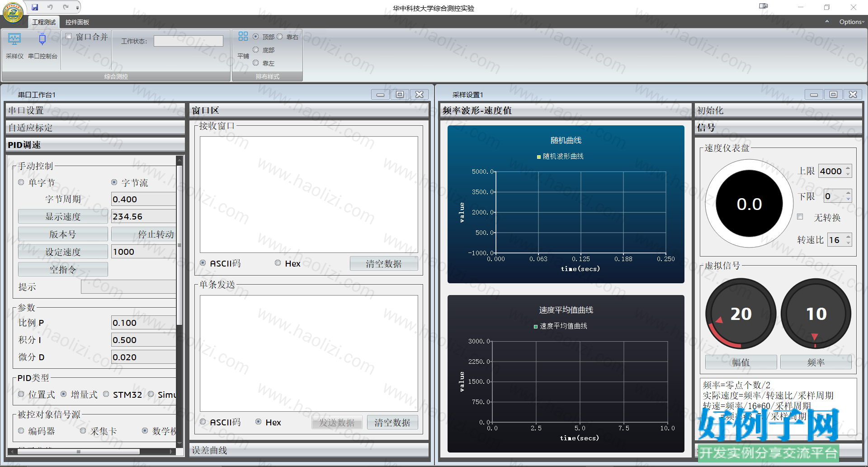This screenshot has width=868, height=467.
Task: Select the STM32 PID type
Action: (x=106, y=394)
